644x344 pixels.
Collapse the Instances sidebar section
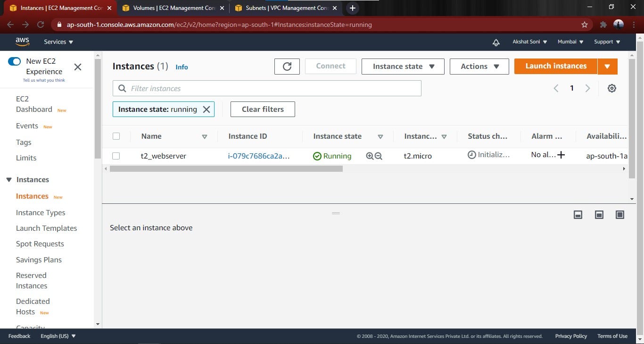pos(9,180)
